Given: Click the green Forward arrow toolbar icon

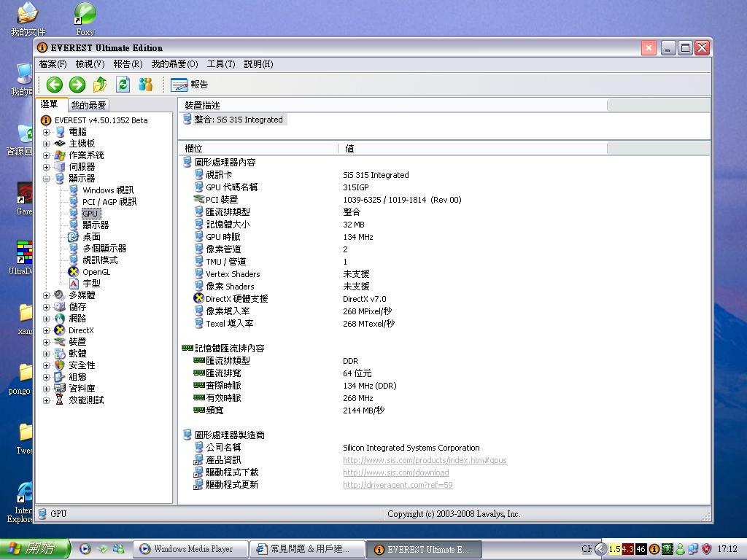Looking at the screenshot, I should [77, 85].
